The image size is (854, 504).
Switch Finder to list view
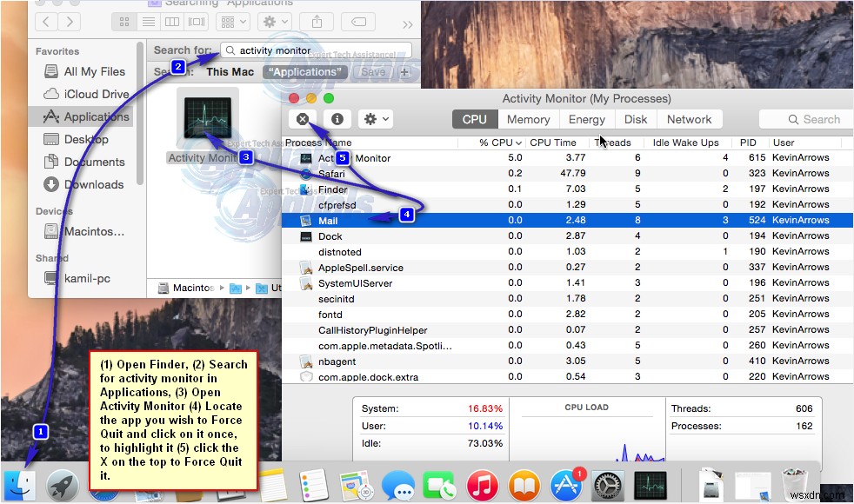148,22
